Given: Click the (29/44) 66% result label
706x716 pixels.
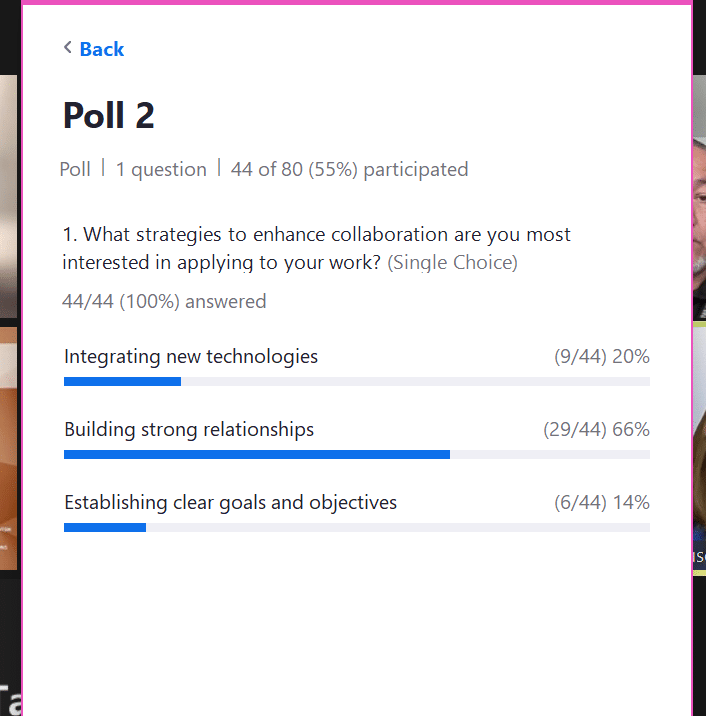Looking at the screenshot, I should tap(596, 430).
